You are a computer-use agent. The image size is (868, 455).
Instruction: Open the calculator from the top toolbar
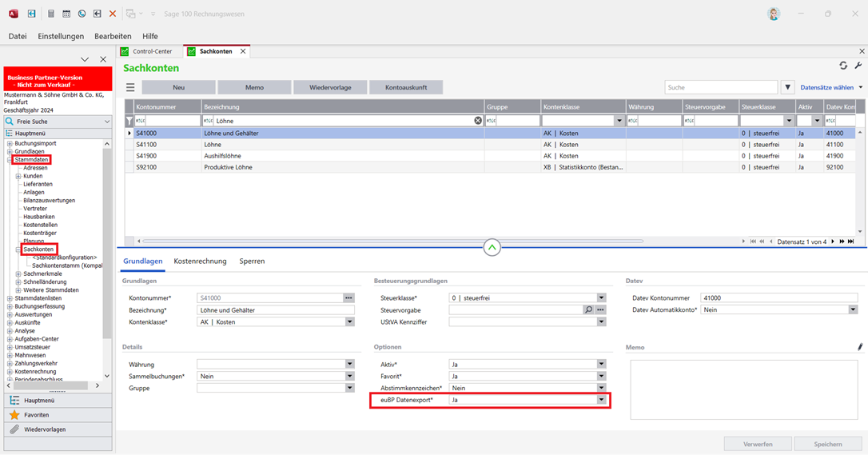coord(51,14)
